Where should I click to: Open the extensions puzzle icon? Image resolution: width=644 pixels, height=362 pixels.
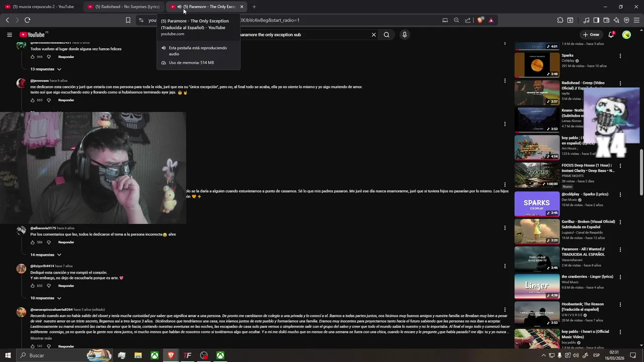(x=560, y=20)
